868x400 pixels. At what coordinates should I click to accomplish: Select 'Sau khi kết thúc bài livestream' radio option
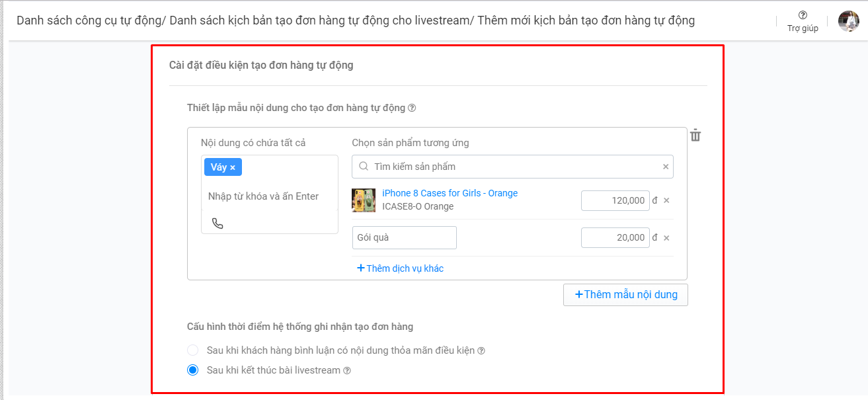coord(192,370)
